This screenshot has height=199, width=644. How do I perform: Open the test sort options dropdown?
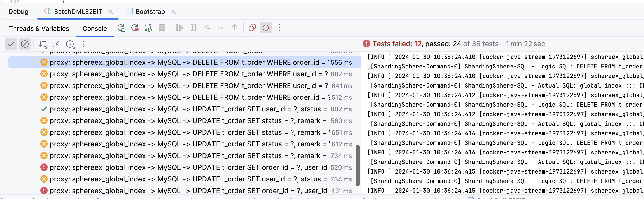[x=43, y=44]
